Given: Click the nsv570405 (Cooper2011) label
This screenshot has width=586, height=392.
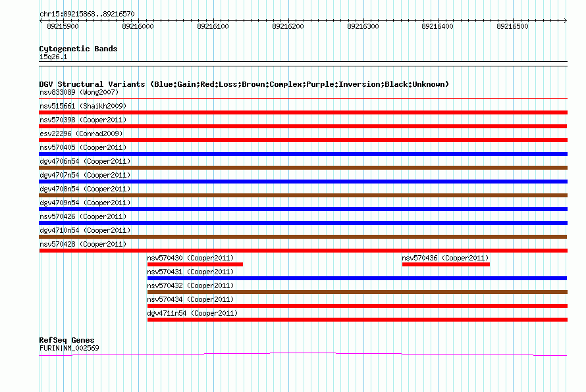Looking at the screenshot, I should pyautogui.click(x=83, y=147).
